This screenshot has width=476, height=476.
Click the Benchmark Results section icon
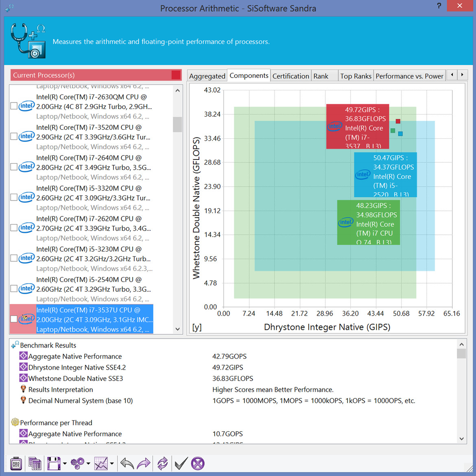pos(15,345)
